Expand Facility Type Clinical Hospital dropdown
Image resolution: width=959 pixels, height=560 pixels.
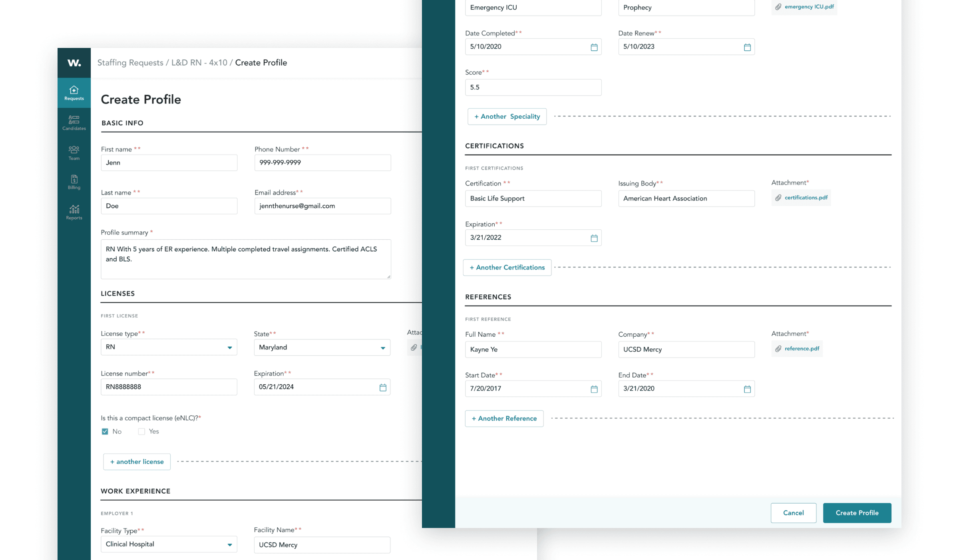[x=229, y=545]
